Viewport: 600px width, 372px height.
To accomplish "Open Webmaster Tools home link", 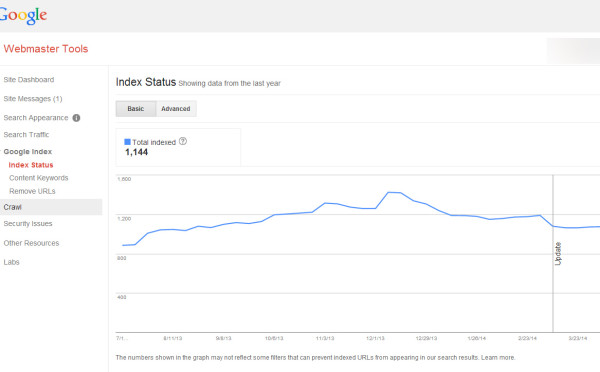I will (46, 49).
